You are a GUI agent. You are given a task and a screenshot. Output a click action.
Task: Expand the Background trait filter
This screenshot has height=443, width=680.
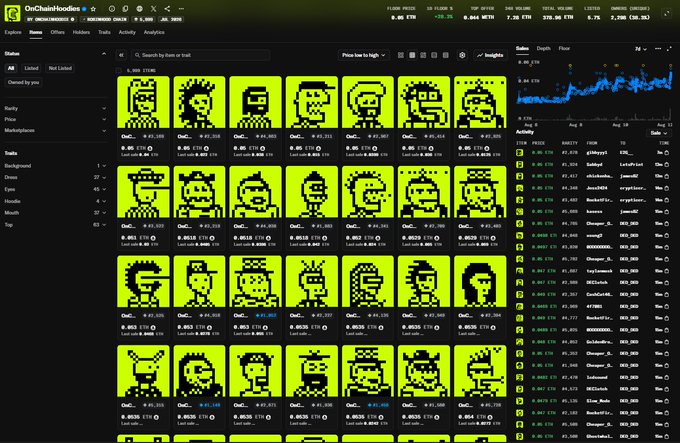[55, 166]
